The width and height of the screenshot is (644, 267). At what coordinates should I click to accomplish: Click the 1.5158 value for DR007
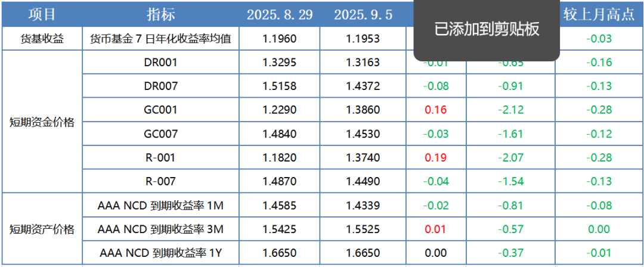tap(279, 86)
